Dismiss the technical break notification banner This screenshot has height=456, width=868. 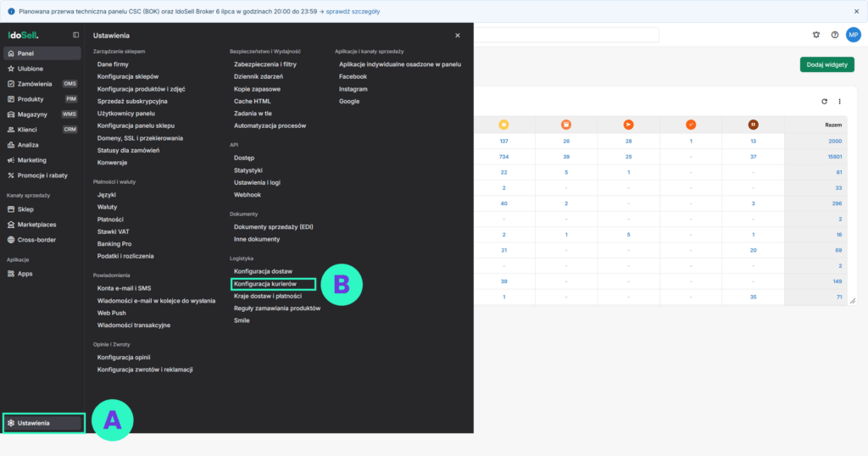click(x=856, y=11)
